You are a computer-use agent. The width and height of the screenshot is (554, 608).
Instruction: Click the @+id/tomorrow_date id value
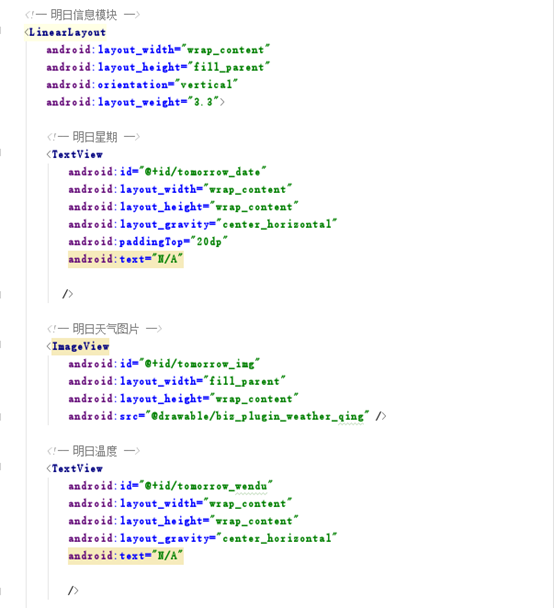(202, 171)
